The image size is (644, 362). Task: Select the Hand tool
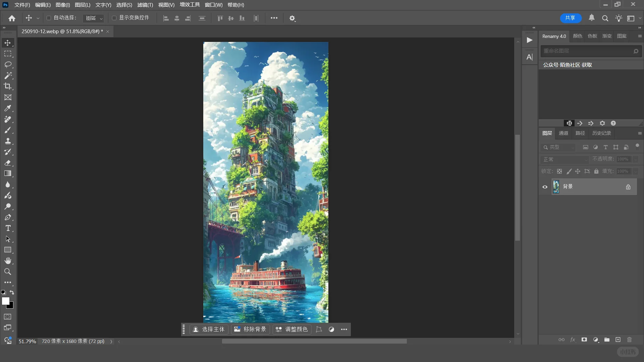click(8, 261)
